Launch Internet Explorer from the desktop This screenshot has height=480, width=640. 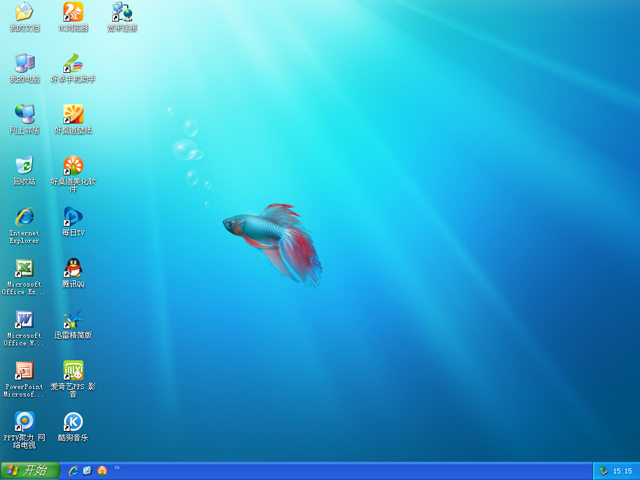[x=24, y=216]
